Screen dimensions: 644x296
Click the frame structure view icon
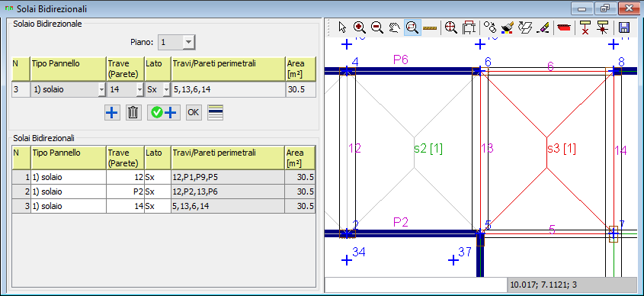[468, 27]
